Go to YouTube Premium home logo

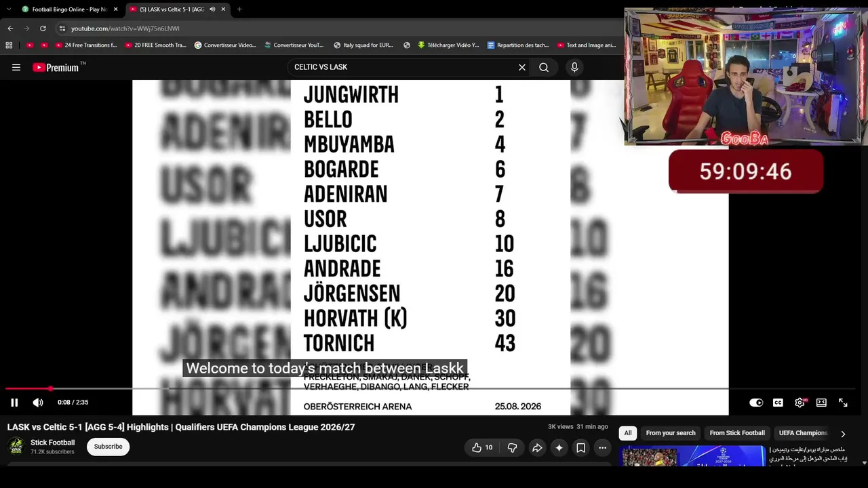click(56, 67)
